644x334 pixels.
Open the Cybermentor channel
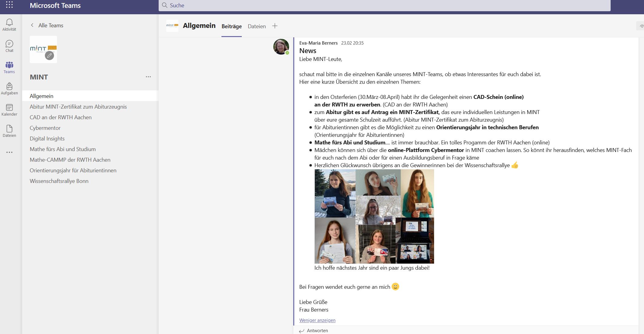tap(45, 128)
